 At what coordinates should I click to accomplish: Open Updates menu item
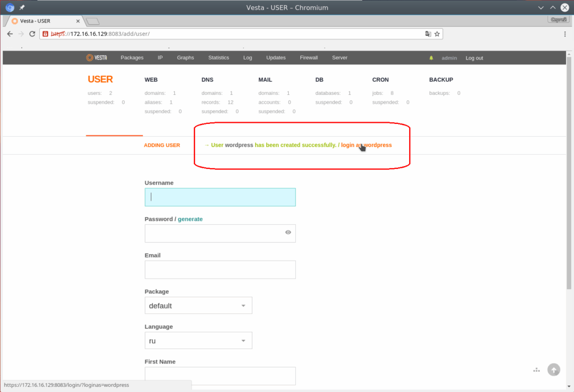click(276, 58)
